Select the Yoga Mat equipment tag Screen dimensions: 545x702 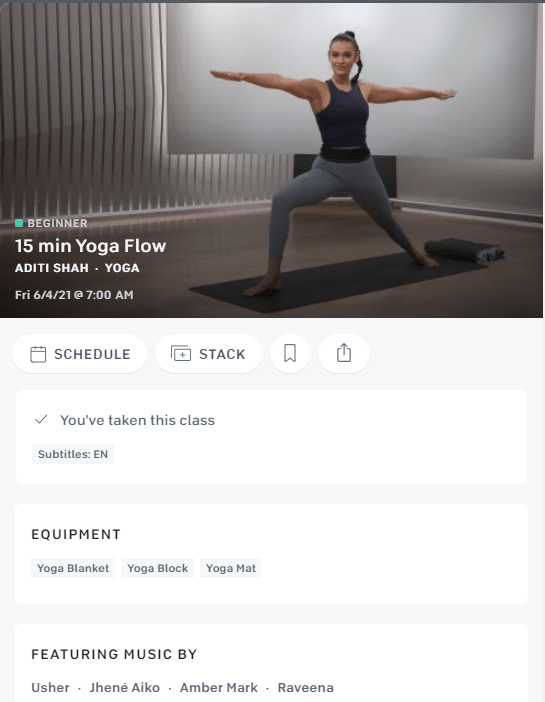coord(231,568)
